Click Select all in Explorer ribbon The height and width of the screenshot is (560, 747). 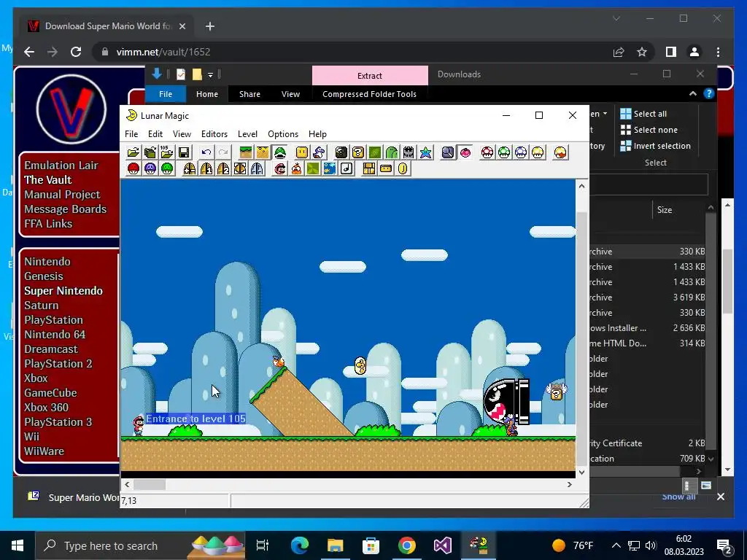pyautogui.click(x=643, y=114)
